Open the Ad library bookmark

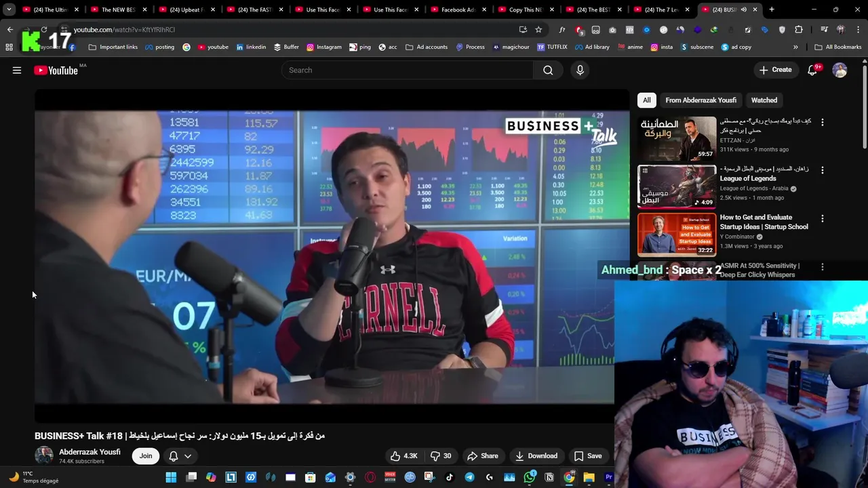(x=591, y=47)
